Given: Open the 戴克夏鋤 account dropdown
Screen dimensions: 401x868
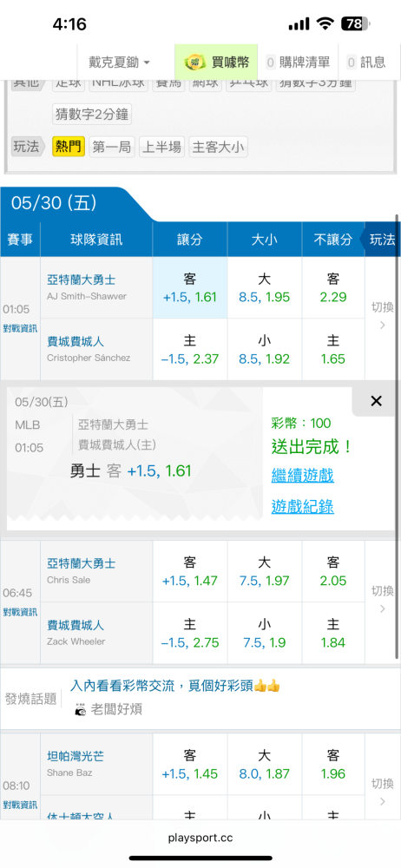Looking at the screenshot, I should [120, 62].
